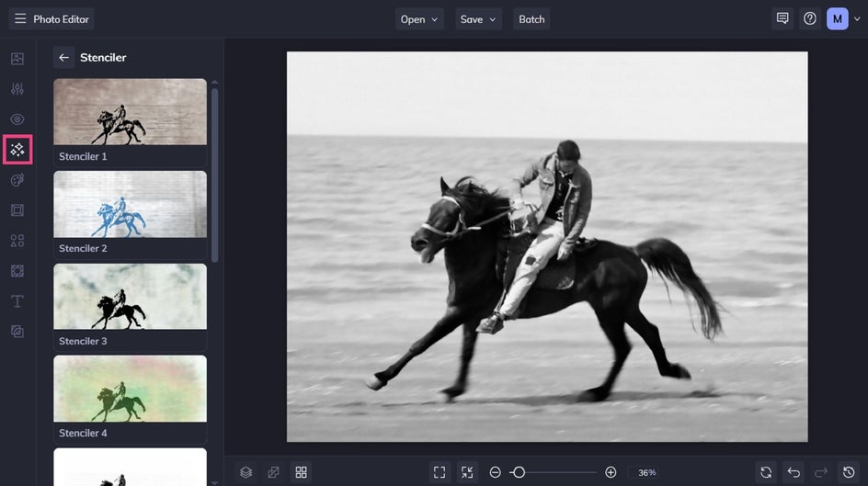868x486 pixels.
Task: Open the Text tool panel
Action: tap(17, 301)
